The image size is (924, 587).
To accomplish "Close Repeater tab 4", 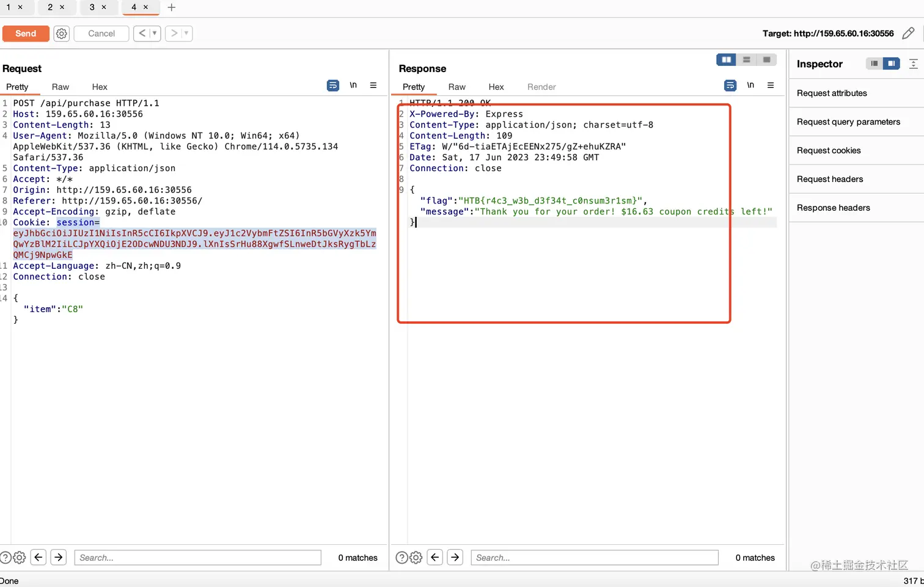I will coord(145,7).
